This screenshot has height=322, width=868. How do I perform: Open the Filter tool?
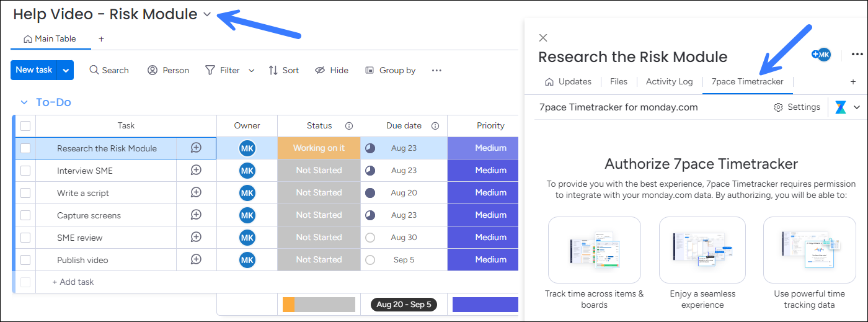[223, 70]
